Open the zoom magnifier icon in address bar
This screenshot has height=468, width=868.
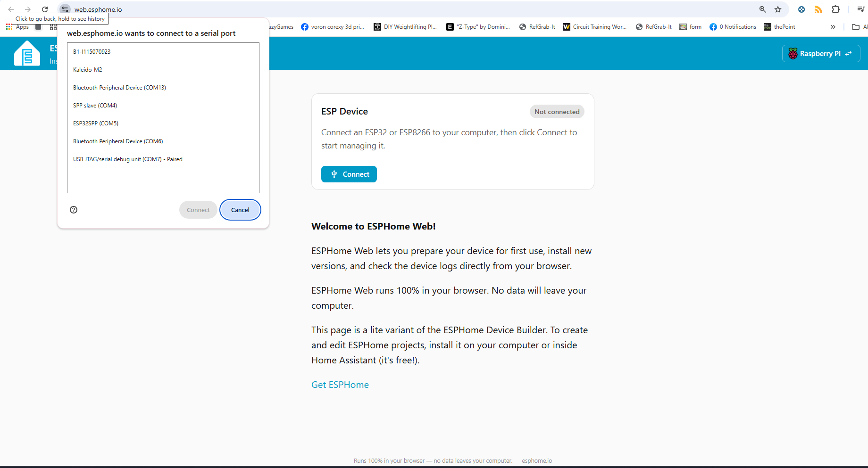(x=762, y=9)
